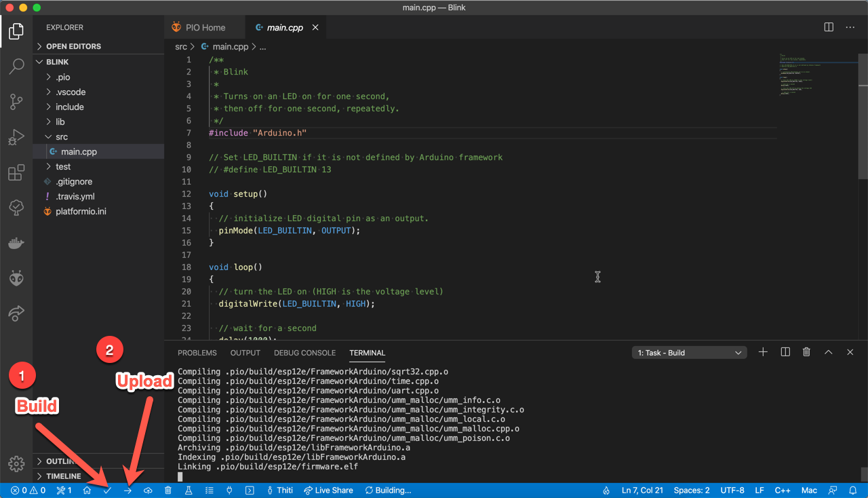868x498 pixels.
Task: Click the Live Share status bar button
Action: [328, 490]
